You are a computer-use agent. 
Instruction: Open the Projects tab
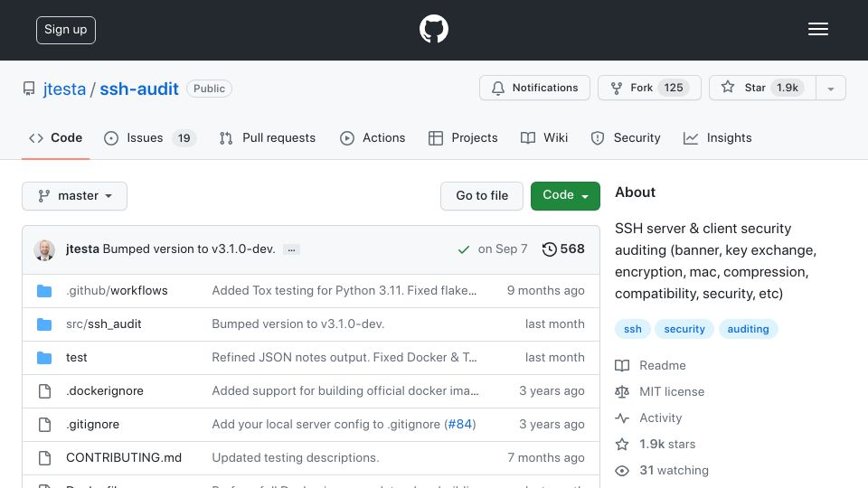463,137
